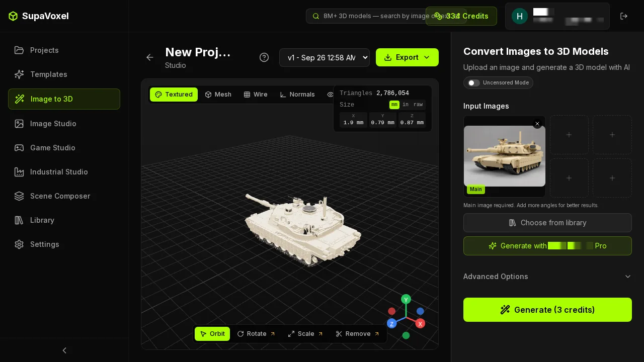Remove the main tank input image
The image size is (644, 362).
(x=537, y=124)
